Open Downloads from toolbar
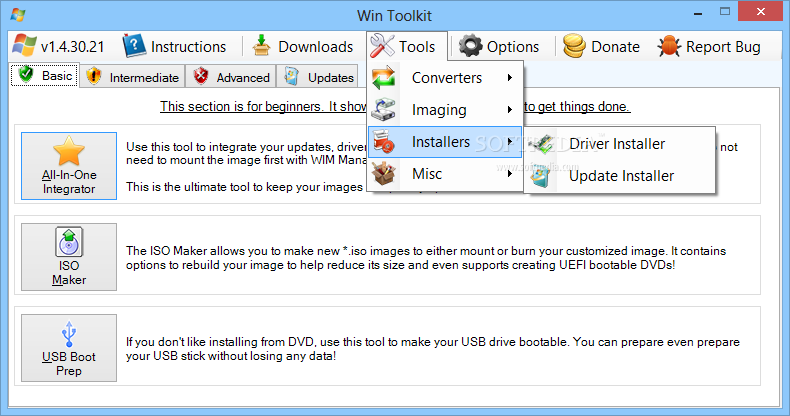The width and height of the screenshot is (790, 416). 303,46
